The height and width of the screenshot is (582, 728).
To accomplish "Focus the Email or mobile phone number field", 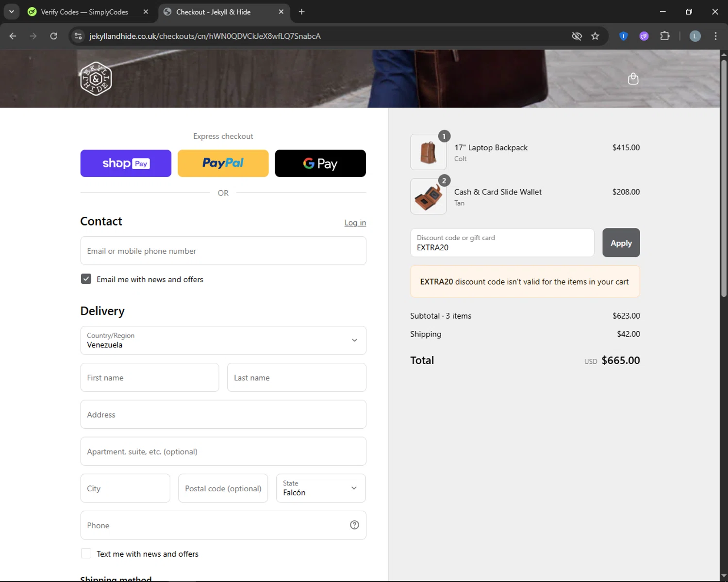I will point(223,251).
